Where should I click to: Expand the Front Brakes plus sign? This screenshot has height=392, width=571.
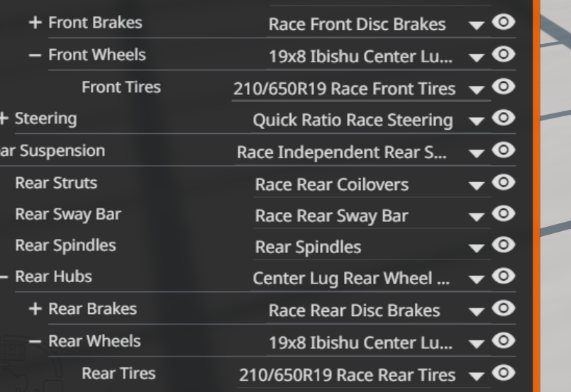[x=35, y=23]
